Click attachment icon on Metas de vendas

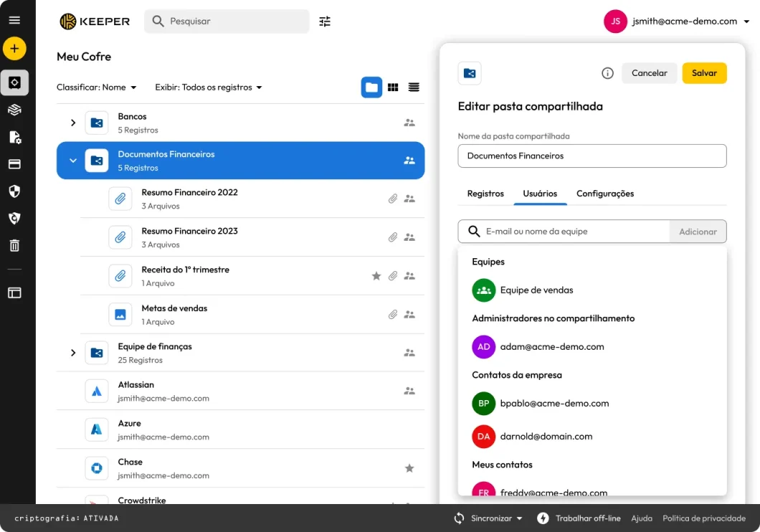click(393, 315)
